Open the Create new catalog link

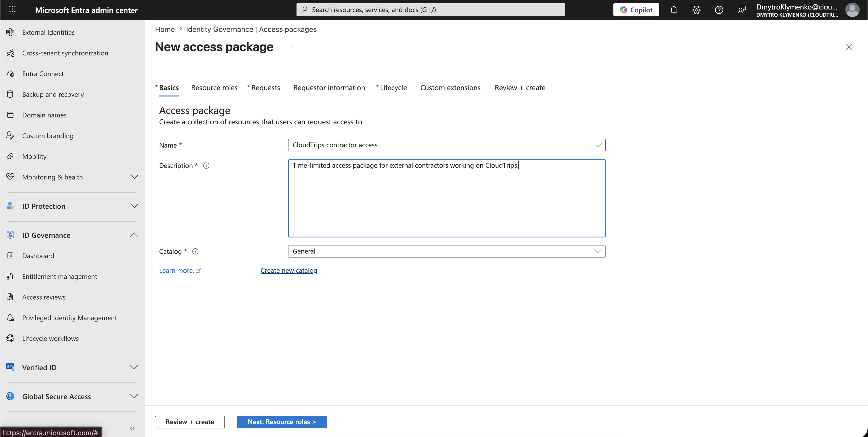click(289, 270)
